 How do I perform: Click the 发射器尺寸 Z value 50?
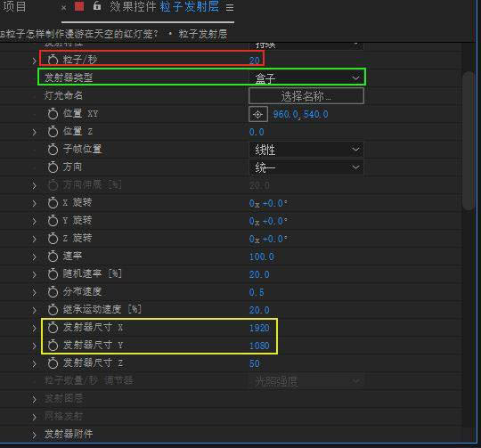coord(254,363)
